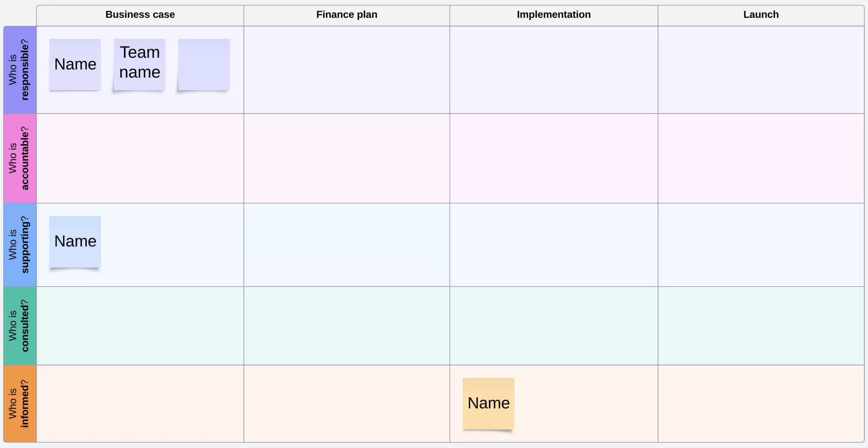The height and width of the screenshot is (448, 868).
Task: Select the Implementation column header
Action: click(553, 15)
